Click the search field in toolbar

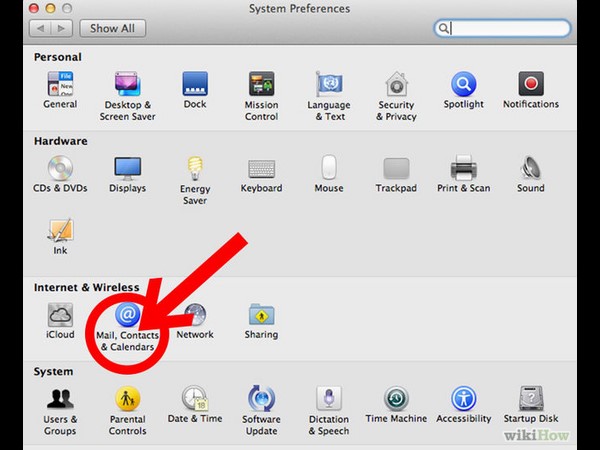coord(507,29)
